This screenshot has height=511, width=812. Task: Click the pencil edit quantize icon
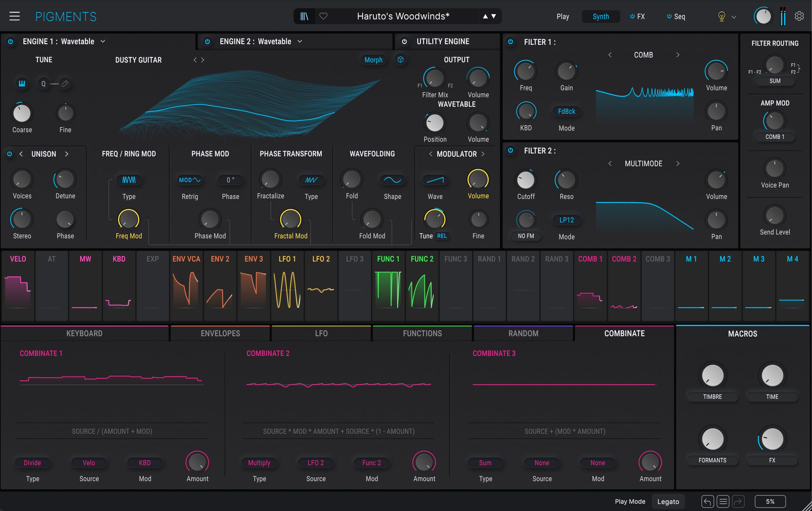point(65,83)
